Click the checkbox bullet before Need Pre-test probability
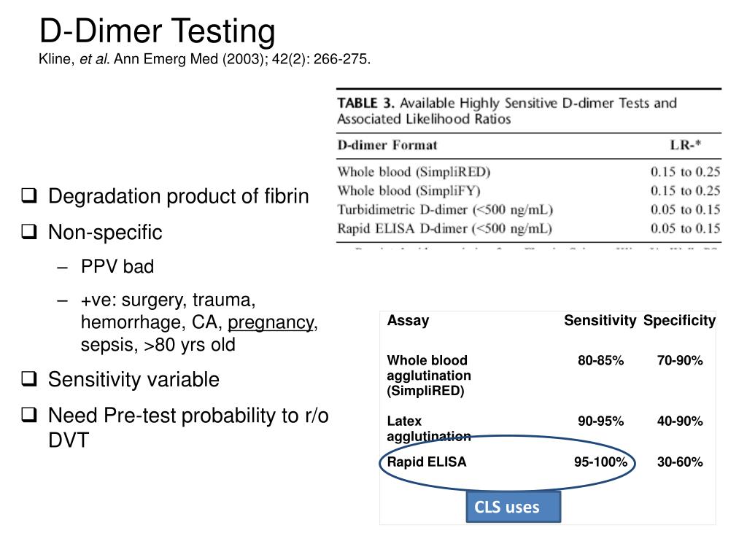 (x=29, y=415)
